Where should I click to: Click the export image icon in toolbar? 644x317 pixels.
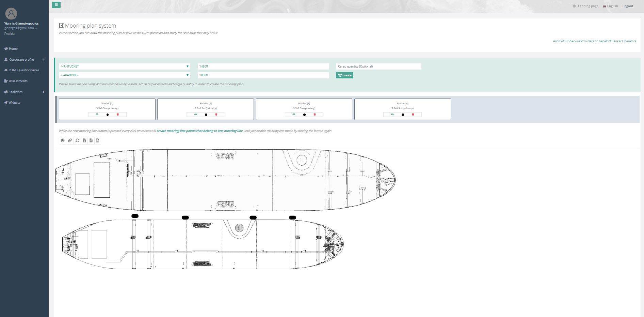98,140
